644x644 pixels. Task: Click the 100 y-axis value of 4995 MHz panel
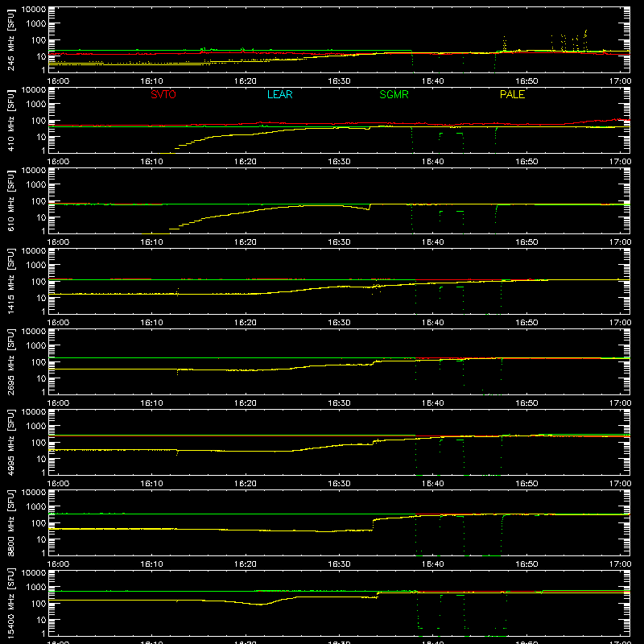click(x=39, y=442)
